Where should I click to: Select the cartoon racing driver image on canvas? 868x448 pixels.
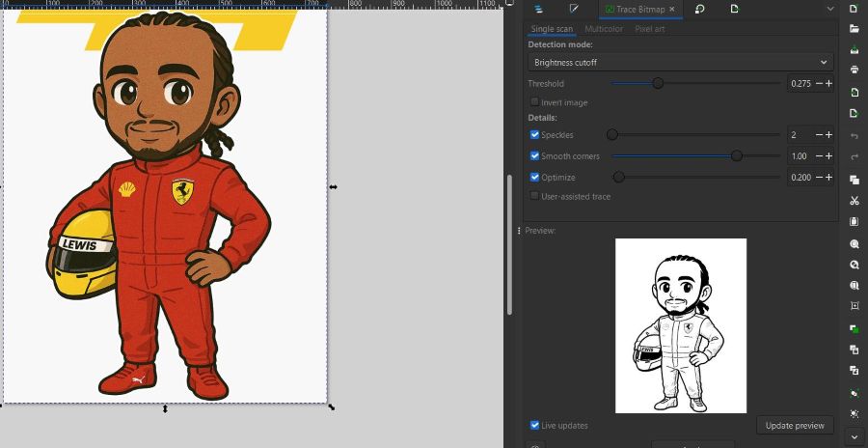[x=165, y=207]
